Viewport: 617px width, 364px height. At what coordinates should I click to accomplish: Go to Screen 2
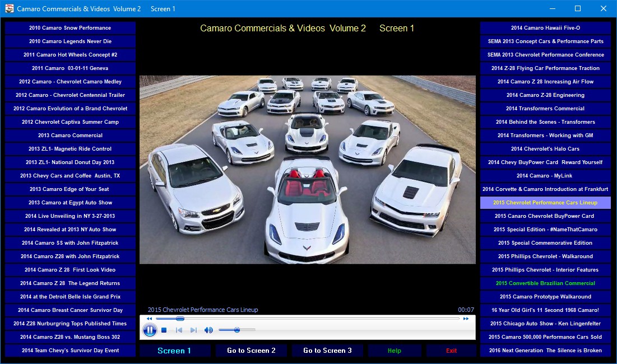pyautogui.click(x=251, y=351)
